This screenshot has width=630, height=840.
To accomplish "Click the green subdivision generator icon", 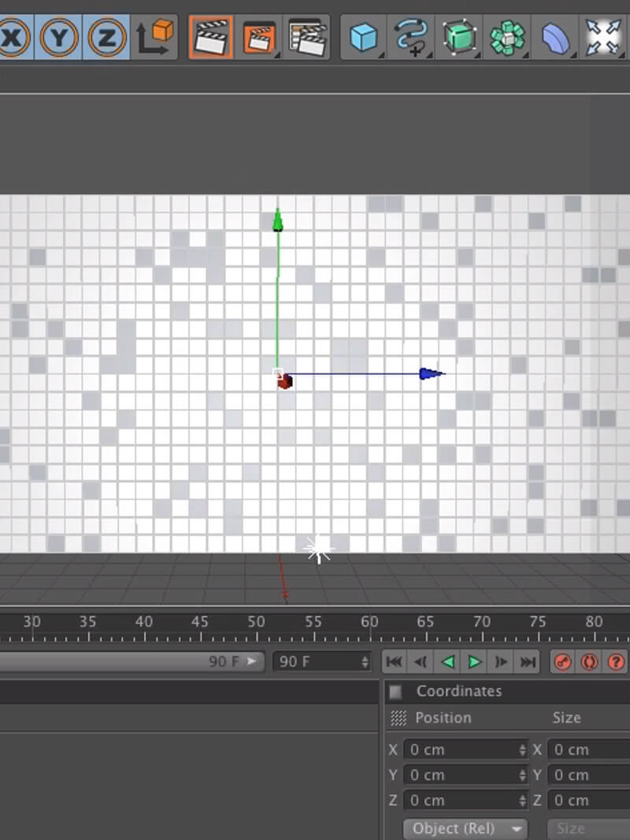I will pos(459,37).
